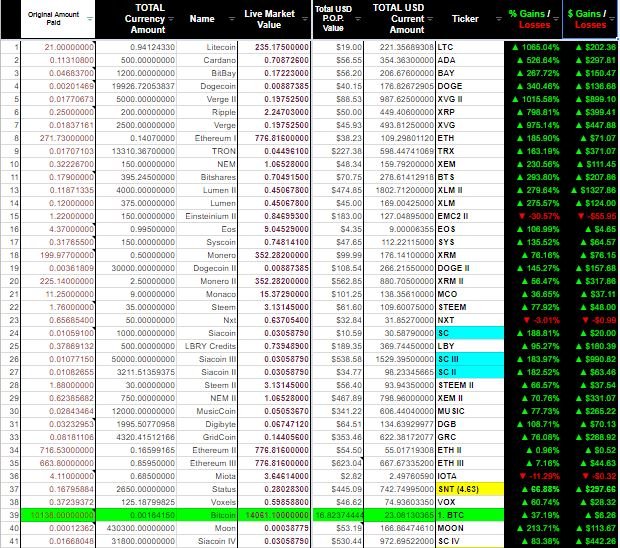Viewport: 620px width, 548px height.
Task: Open filter dropdown on TOTAL USD Current Amount column
Action: click(430, 19)
